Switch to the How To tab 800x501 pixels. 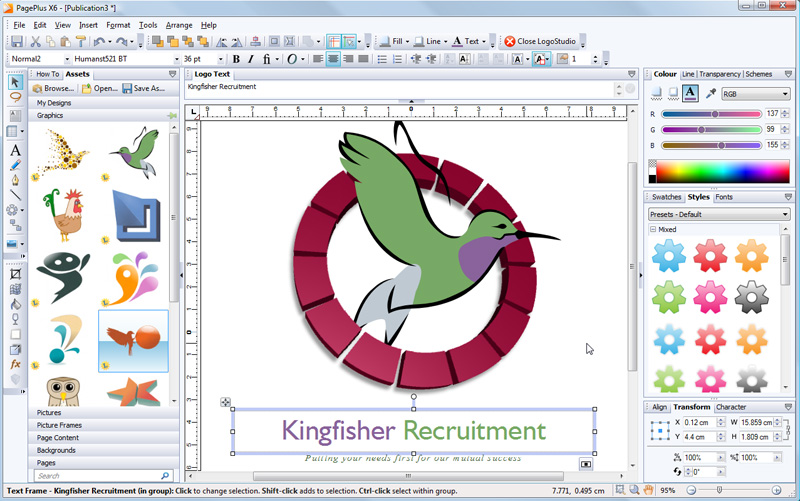pyautogui.click(x=47, y=74)
